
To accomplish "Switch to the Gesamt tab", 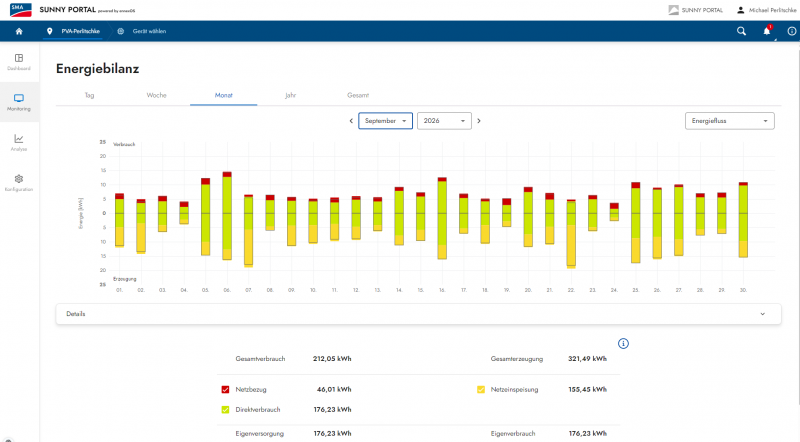I will coord(358,95).
